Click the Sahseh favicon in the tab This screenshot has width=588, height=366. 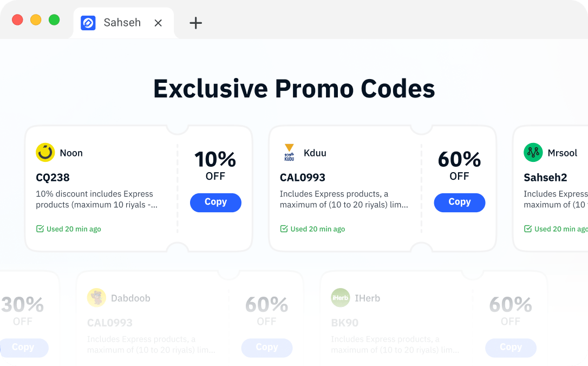click(88, 23)
